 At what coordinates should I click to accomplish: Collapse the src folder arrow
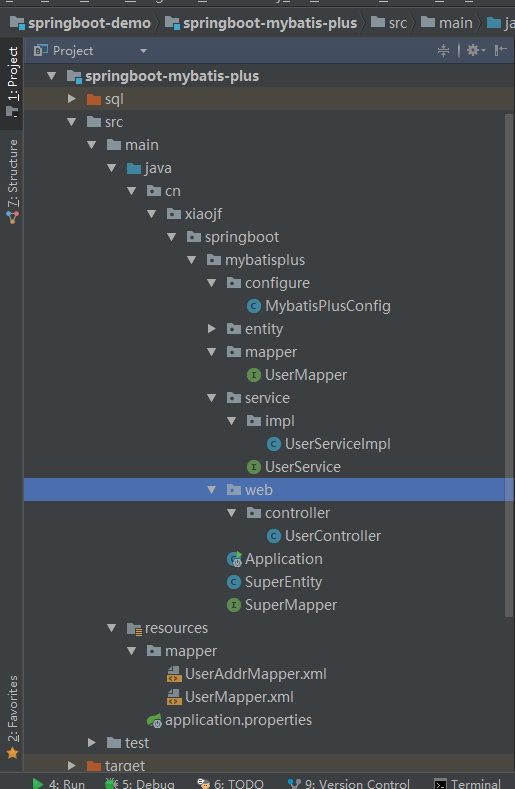(71, 122)
